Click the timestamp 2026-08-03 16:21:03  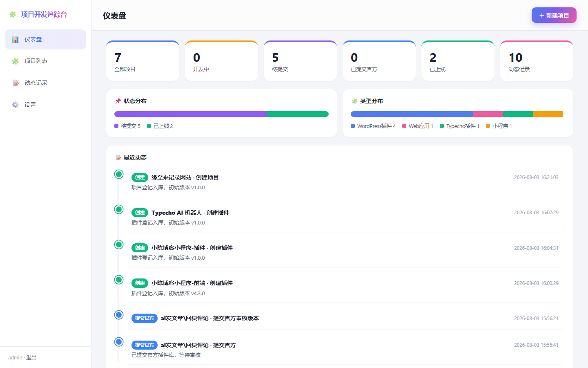[536, 177]
